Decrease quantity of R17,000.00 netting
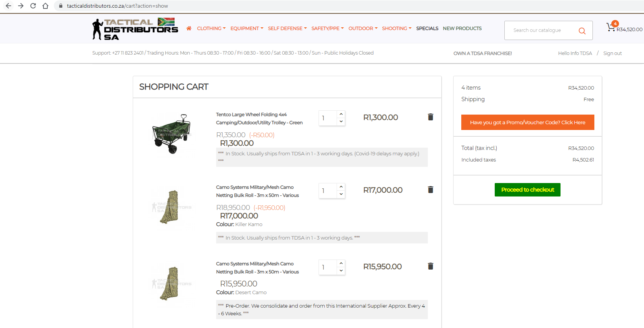This screenshot has height=328, width=644. pyautogui.click(x=341, y=194)
